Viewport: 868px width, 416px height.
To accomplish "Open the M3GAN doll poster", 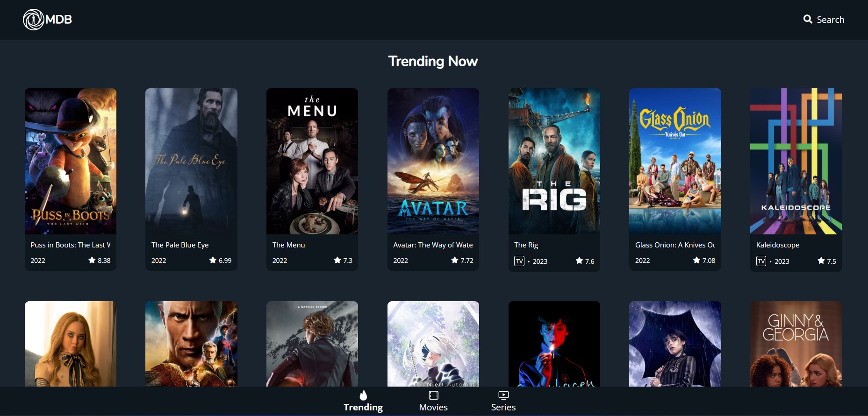I will tap(71, 344).
